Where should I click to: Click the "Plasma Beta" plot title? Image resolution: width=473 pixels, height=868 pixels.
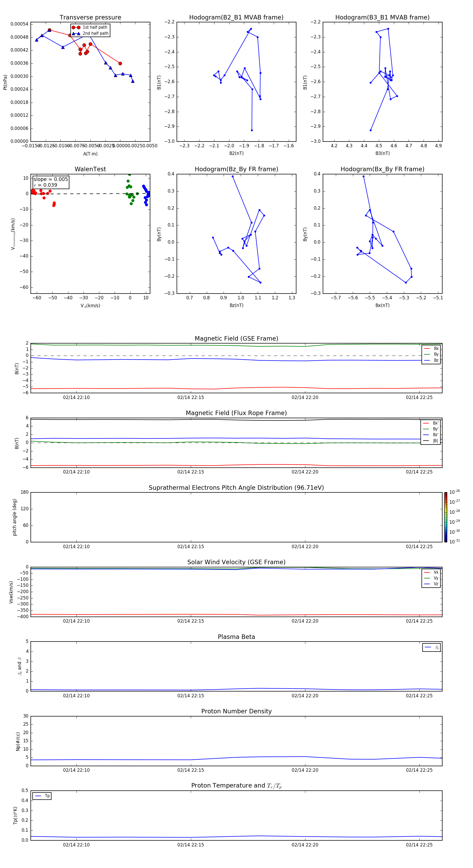[236, 637]
